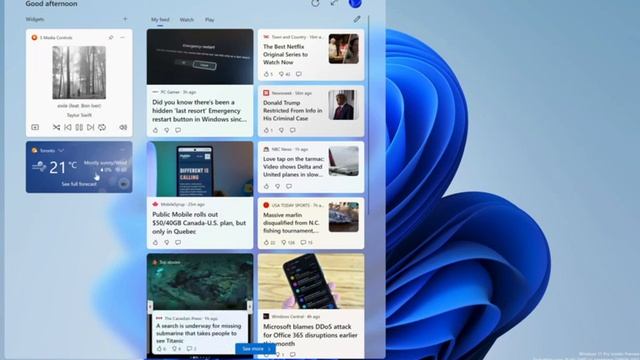Like the Titanic submarine story
640x360 pixels.
click(x=159, y=349)
